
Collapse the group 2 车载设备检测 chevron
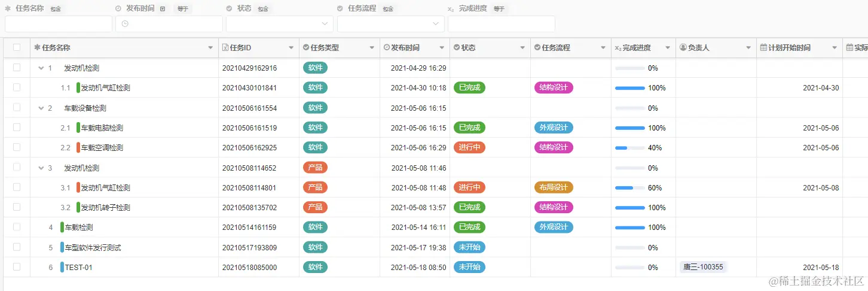pos(41,108)
